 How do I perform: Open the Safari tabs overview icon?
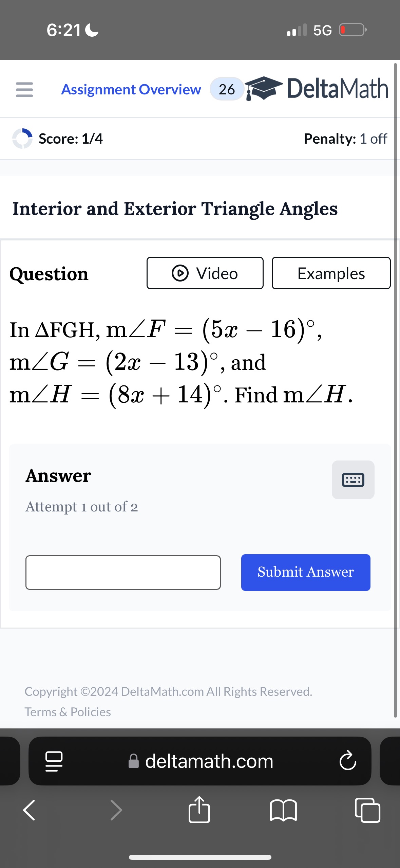pyautogui.click(x=367, y=810)
